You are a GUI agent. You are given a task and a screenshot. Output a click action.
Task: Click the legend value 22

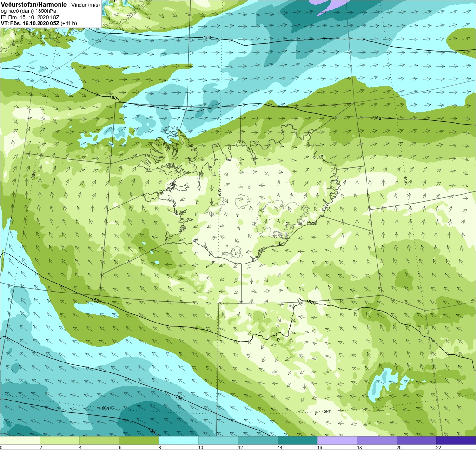438,447
